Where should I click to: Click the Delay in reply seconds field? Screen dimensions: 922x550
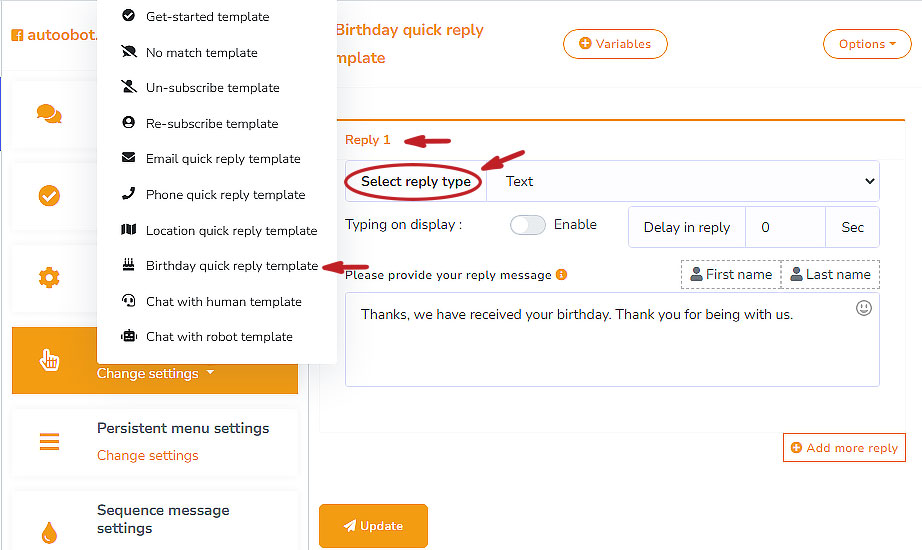(x=785, y=228)
